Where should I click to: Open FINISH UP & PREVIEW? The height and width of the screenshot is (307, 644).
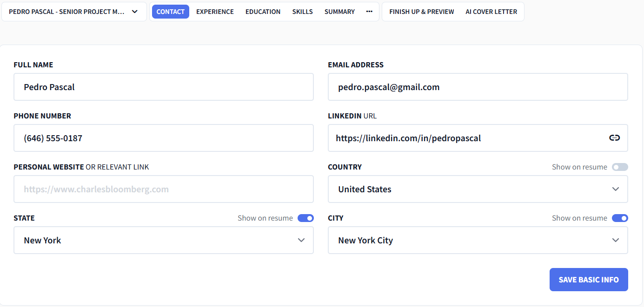click(x=421, y=11)
